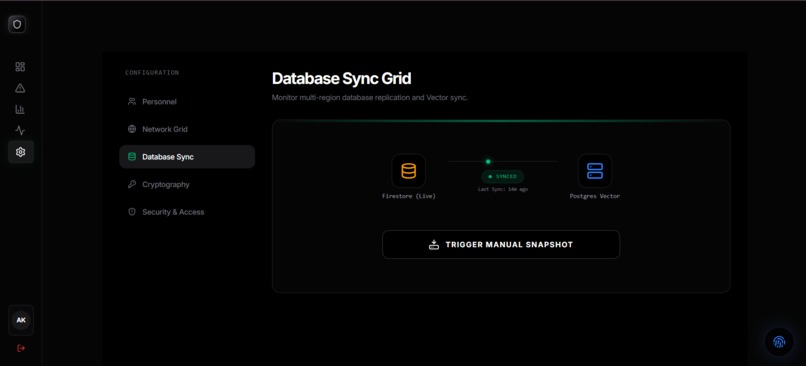Viewport: 806px width, 366px height.
Task: Click the 'Firestore (Live)' label
Action: pyautogui.click(x=409, y=196)
